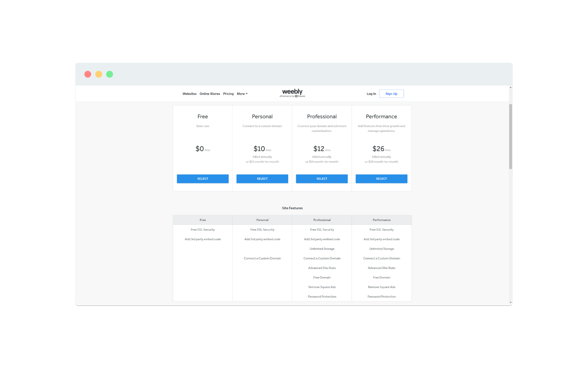Expand the More dropdown menu
This screenshot has height=368, width=588.
[x=242, y=94]
